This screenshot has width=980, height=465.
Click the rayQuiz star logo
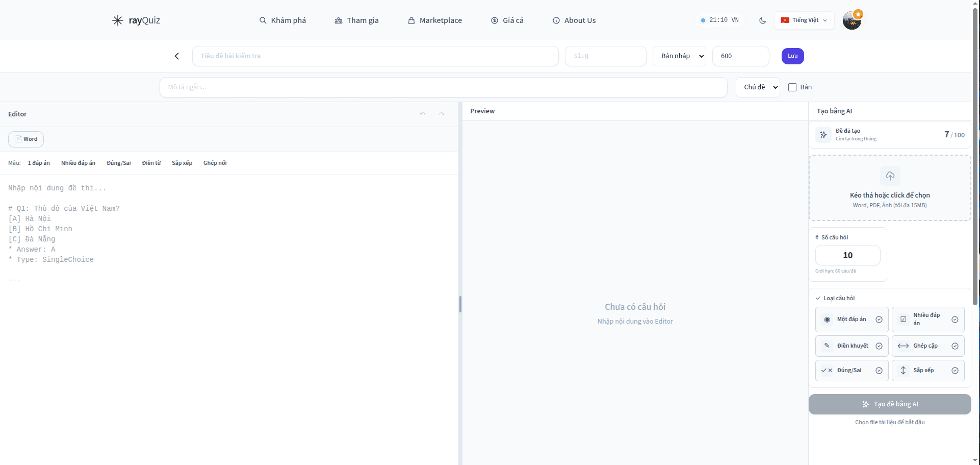tap(118, 20)
